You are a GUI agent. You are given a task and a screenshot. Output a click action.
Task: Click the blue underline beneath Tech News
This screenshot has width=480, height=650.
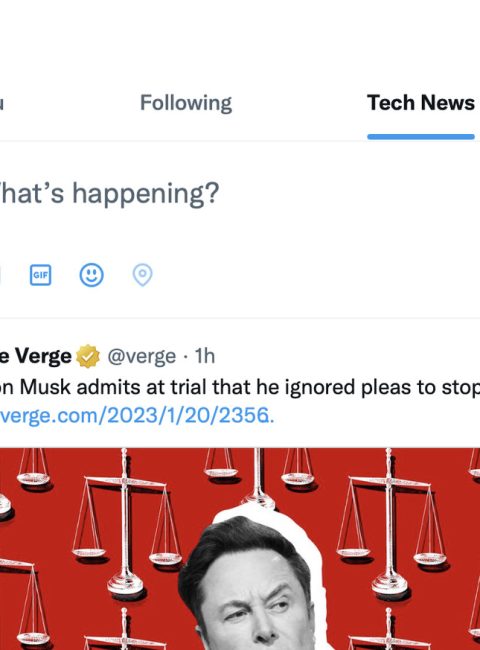pos(421,137)
